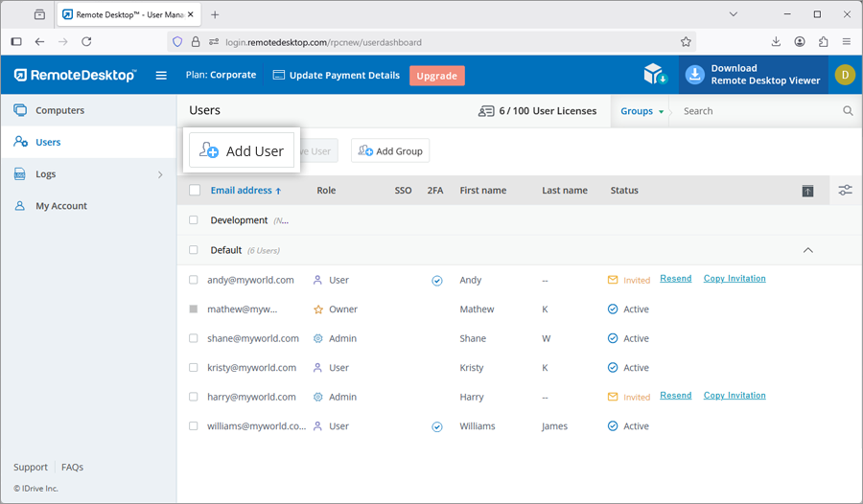The image size is (863, 504).
Task: Click the Last name column header
Action: tap(565, 191)
